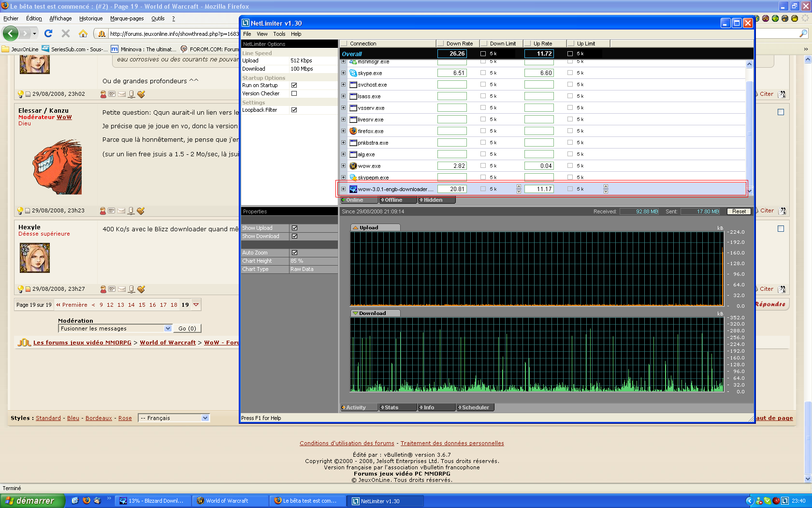Toggle the Version Checker checkbox
The height and width of the screenshot is (508, 812).
[x=294, y=93]
